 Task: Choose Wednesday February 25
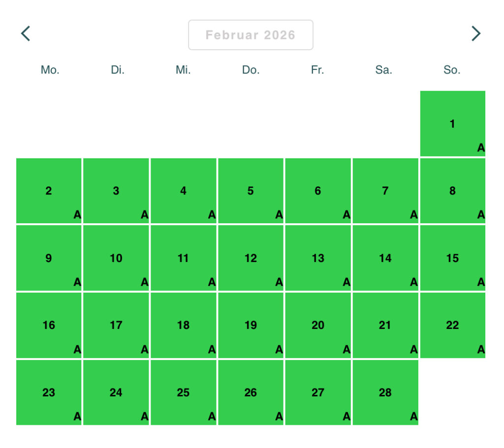(183, 392)
